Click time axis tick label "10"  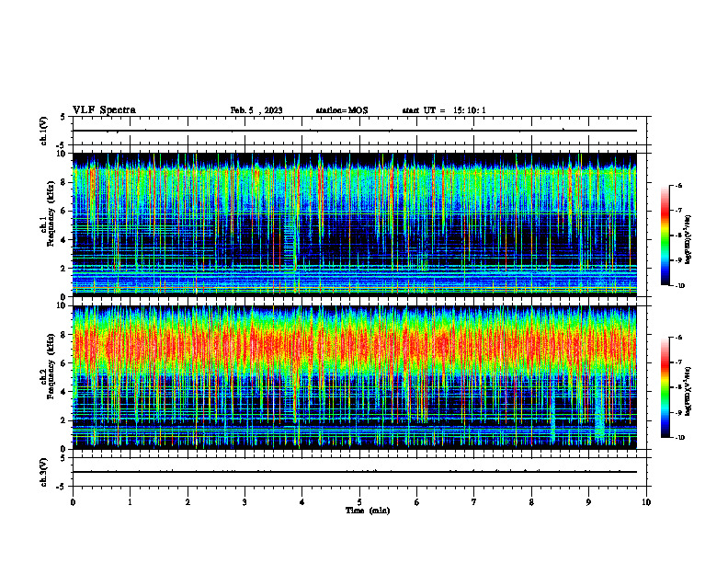coord(646,502)
